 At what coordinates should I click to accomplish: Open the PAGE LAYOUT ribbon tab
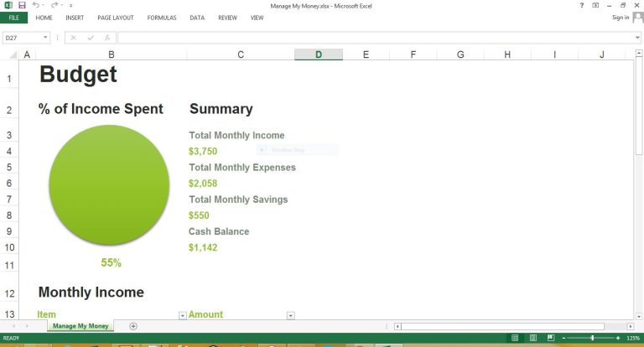[x=116, y=18]
